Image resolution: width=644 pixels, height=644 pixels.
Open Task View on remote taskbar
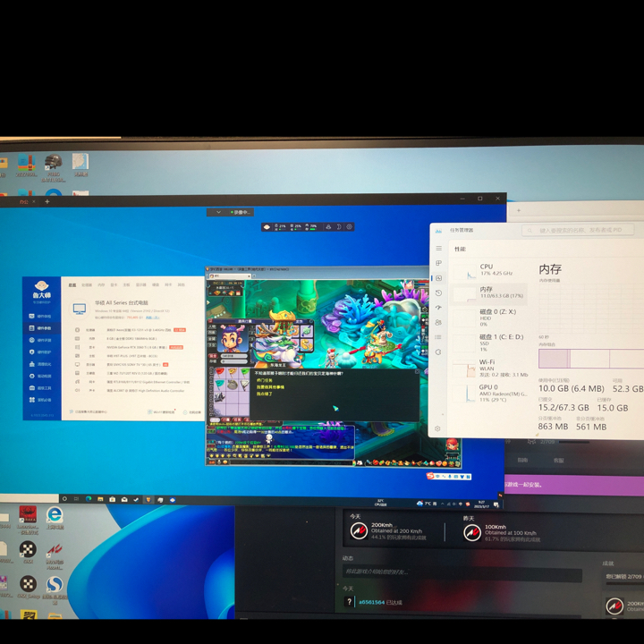[x=76, y=498]
